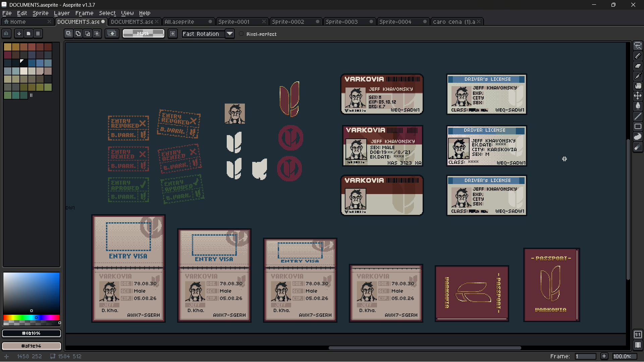
Task: Open the Fast Rotation algorithm dropdown
Action: 230,34
